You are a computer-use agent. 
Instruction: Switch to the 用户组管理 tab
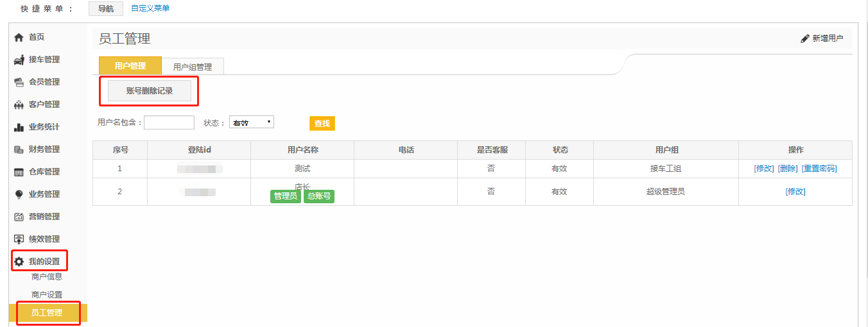[x=192, y=67]
